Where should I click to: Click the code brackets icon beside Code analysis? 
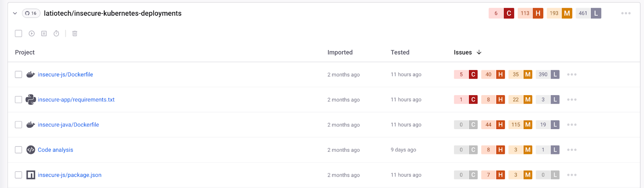pos(31,150)
